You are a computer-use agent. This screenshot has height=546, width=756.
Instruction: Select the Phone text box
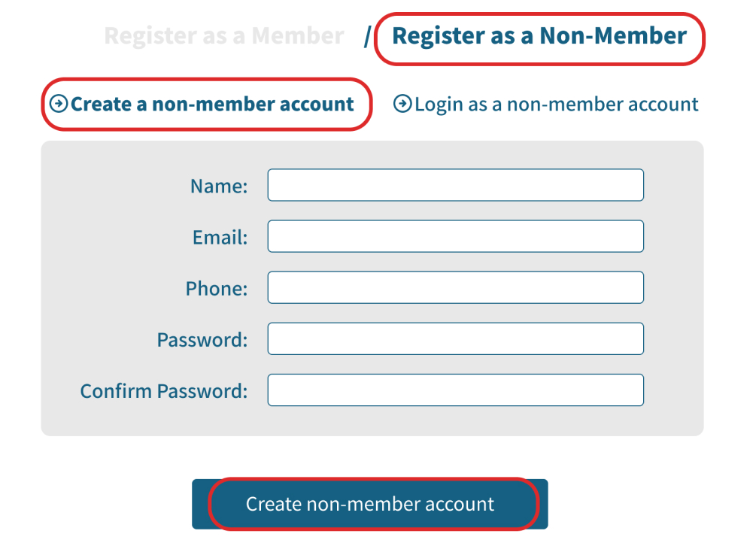click(x=456, y=288)
